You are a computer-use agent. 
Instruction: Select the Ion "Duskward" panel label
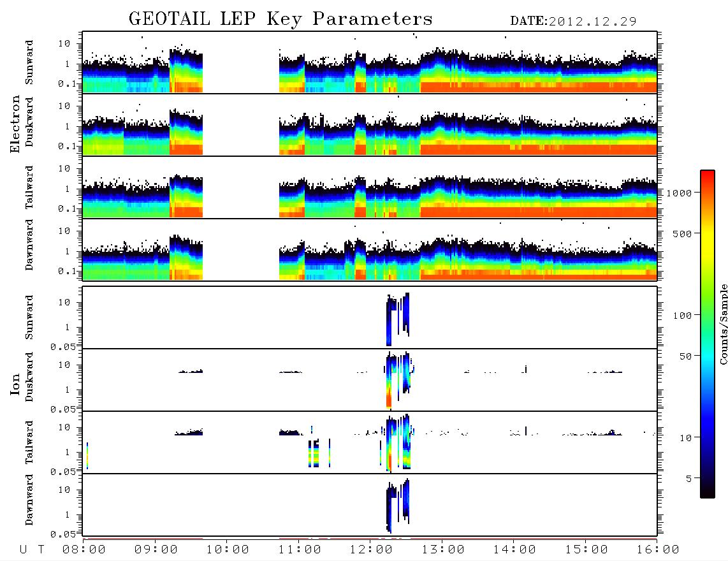[x=29, y=377]
